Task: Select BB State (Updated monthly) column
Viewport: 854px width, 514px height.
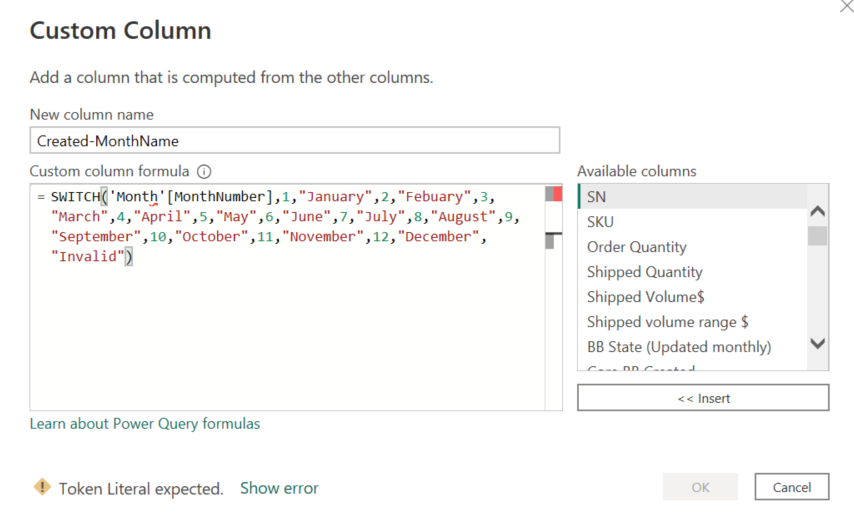Action: coord(692,347)
